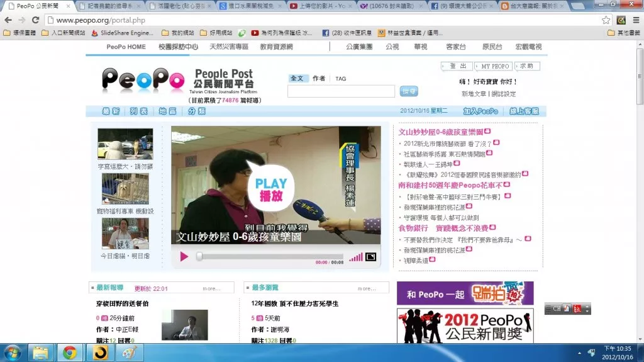Open headline 文山妙妙屋0-6歲孩童樂園 in right list
The height and width of the screenshot is (362, 644).
tap(440, 132)
